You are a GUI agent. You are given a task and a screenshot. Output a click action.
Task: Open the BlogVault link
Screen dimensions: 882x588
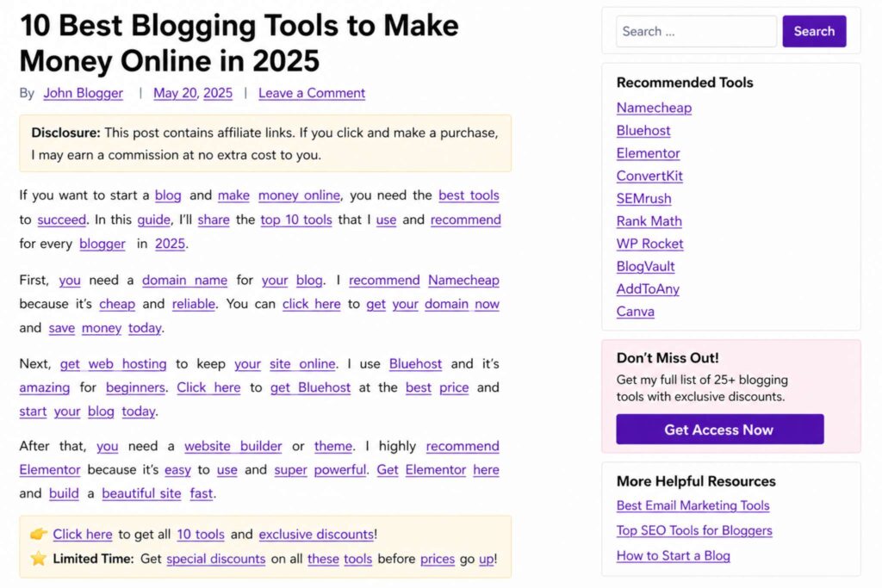click(645, 266)
